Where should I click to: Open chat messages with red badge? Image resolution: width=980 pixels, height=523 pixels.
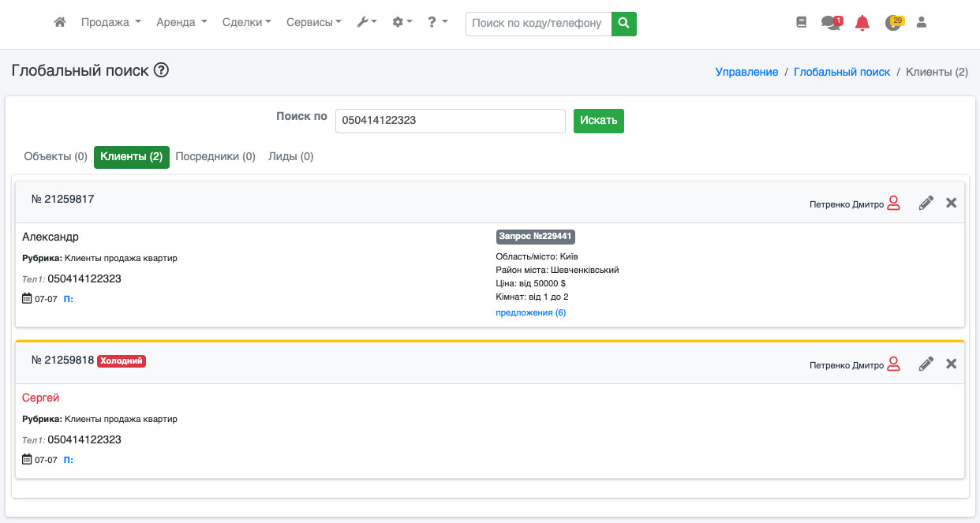831,23
